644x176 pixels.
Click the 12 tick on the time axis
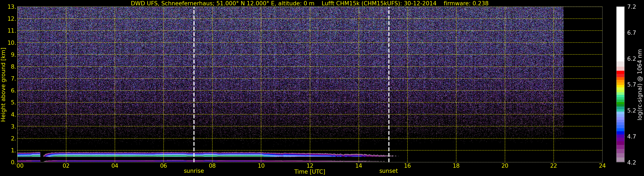[310, 166]
